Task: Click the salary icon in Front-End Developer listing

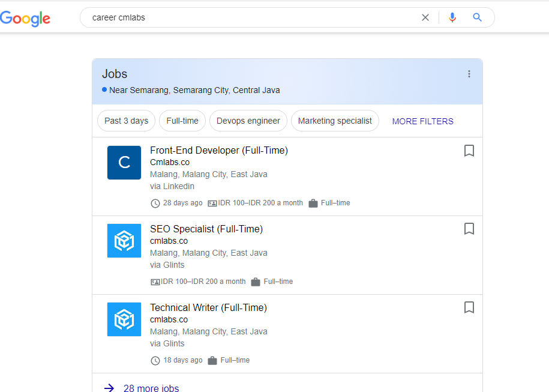Action: coord(212,203)
